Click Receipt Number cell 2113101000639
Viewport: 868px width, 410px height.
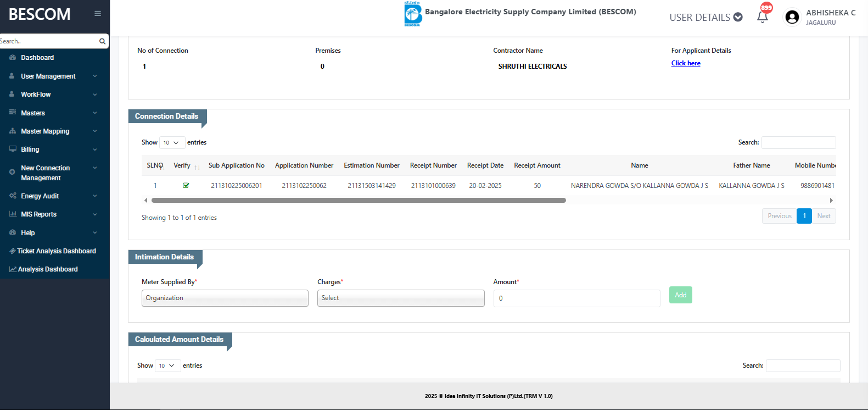pos(433,186)
